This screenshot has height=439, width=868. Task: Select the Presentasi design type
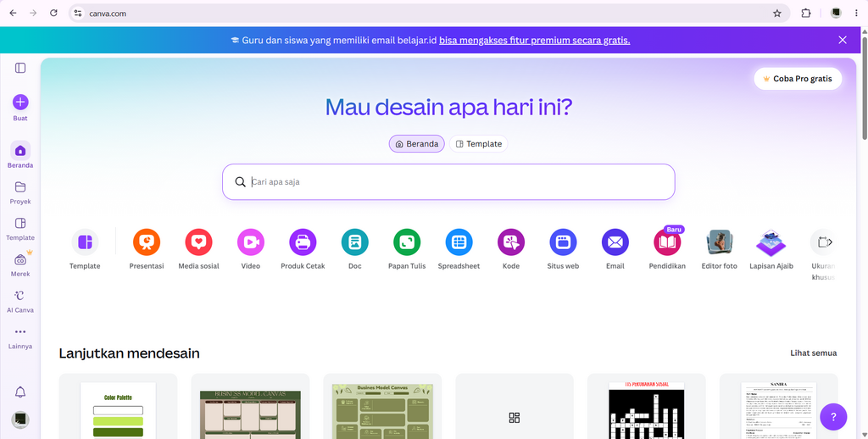click(x=147, y=242)
